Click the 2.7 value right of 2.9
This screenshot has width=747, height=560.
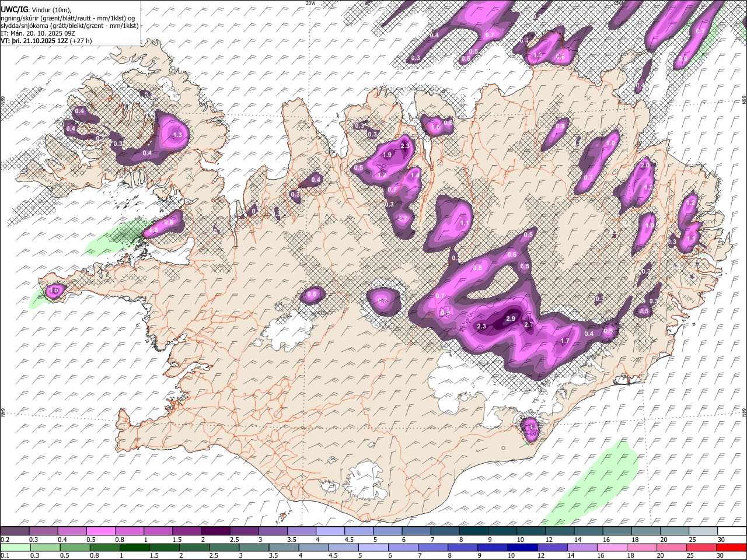pyautogui.click(x=529, y=324)
